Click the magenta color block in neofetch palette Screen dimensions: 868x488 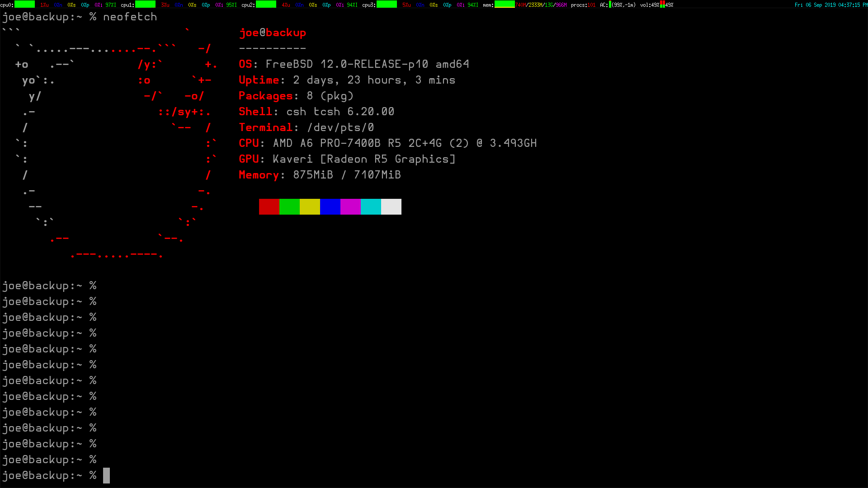click(350, 206)
